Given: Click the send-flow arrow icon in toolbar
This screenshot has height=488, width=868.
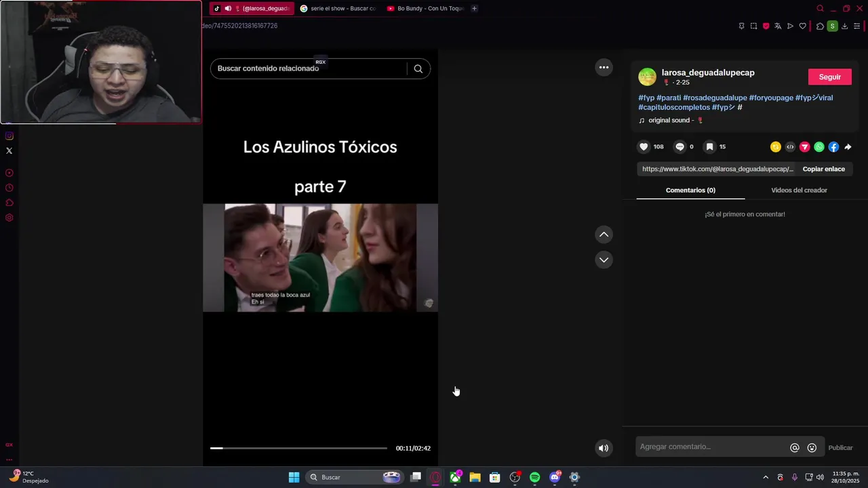Looking at the screenshot, I should [790, 26].
